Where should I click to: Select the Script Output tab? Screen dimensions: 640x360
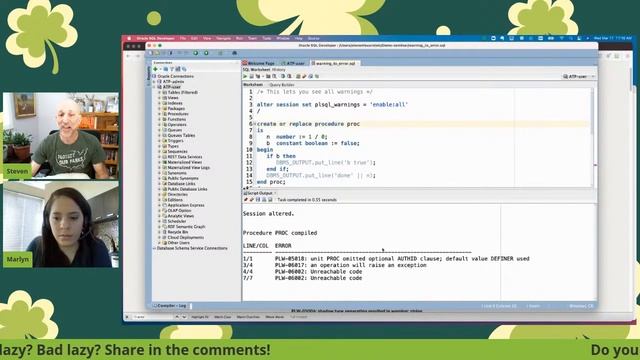point(259,193)
